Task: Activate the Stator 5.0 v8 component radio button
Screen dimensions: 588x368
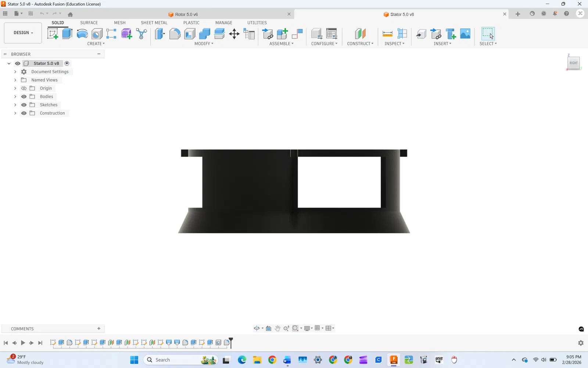Action: coord(67,63)
